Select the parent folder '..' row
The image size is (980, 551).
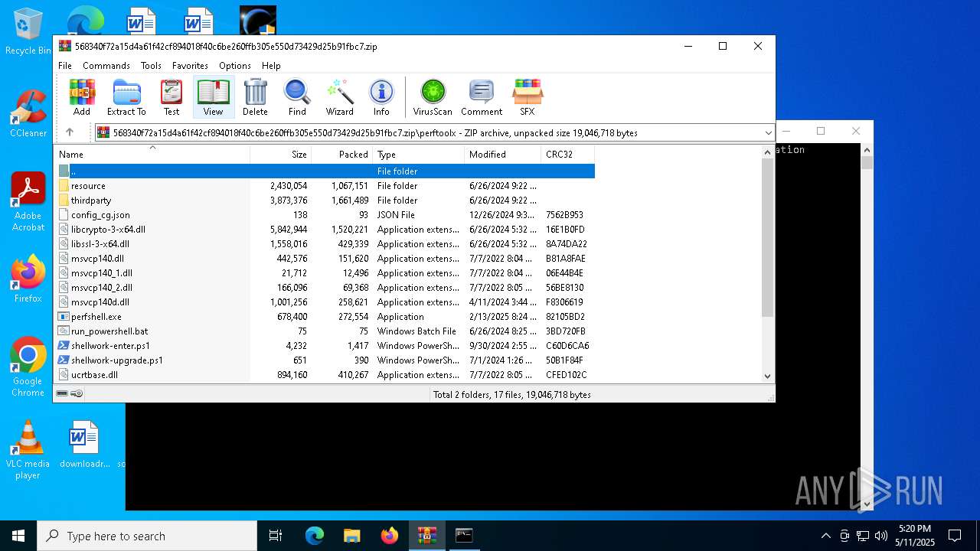[x=326, y=171]
